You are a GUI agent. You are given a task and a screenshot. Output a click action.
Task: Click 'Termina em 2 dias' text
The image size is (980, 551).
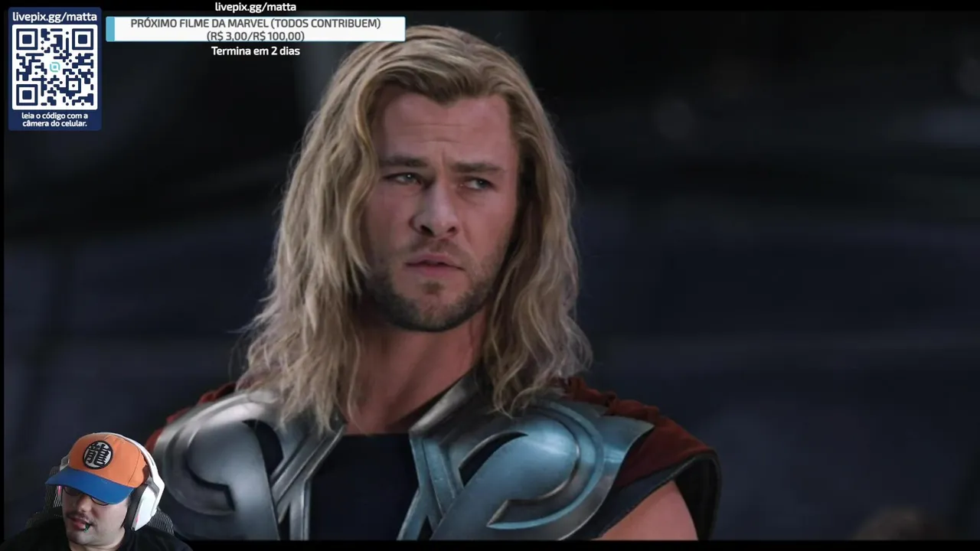[x=256, y=51]
